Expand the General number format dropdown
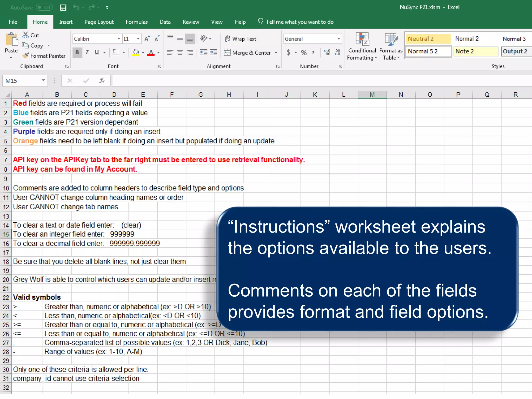532x399 pixels. coord(338,39)
